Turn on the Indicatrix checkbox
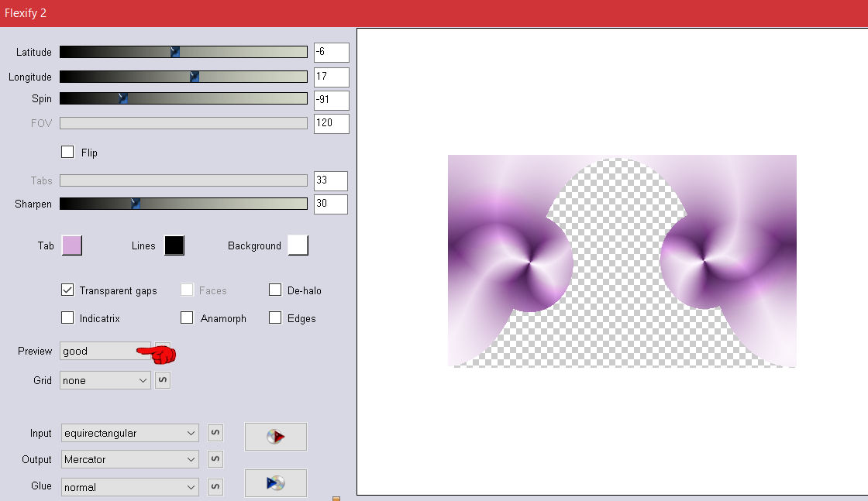The width and height of the screenshot is (868, 501). tap(67, 318)
